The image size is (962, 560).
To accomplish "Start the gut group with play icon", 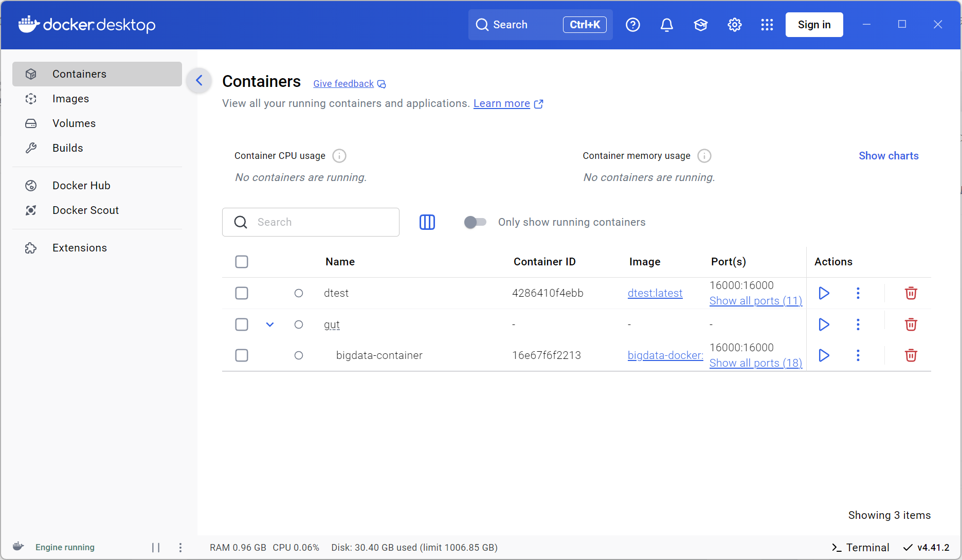I will [824, 324].
